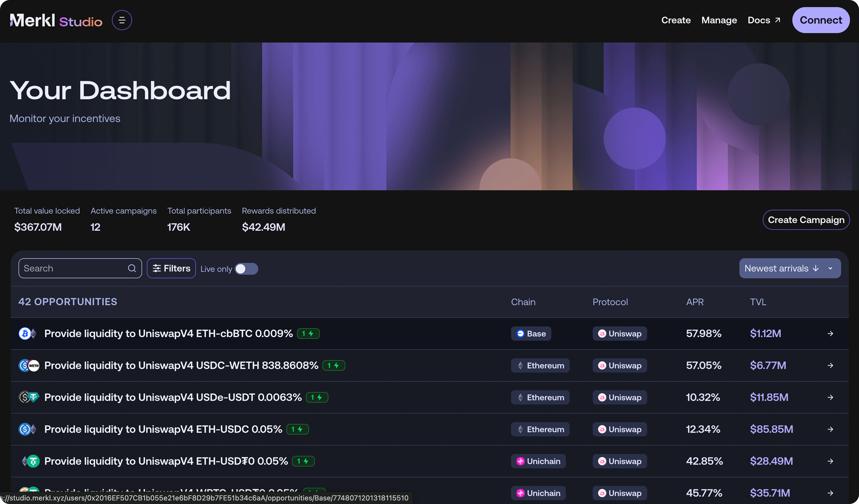The height and width of the screenshot is (504, 859).
Task: Click campaign count badge on ETH-USDC row
Action: tap(298, 429)
